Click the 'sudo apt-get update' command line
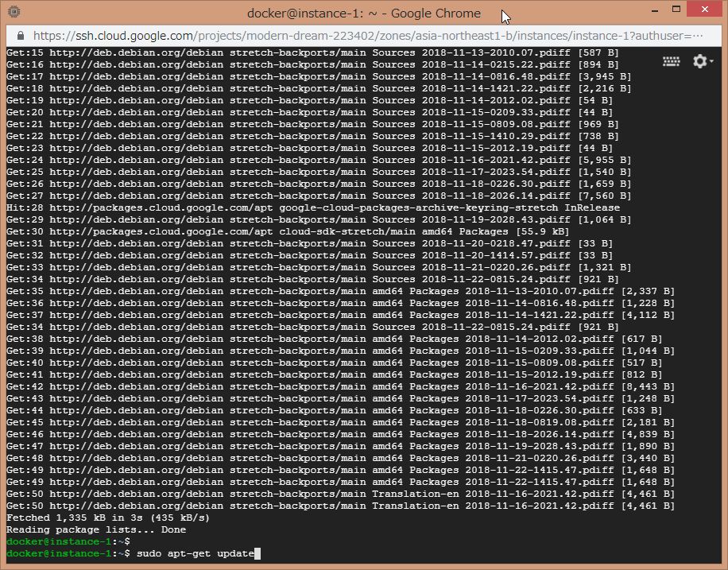 tap(134, 553)
